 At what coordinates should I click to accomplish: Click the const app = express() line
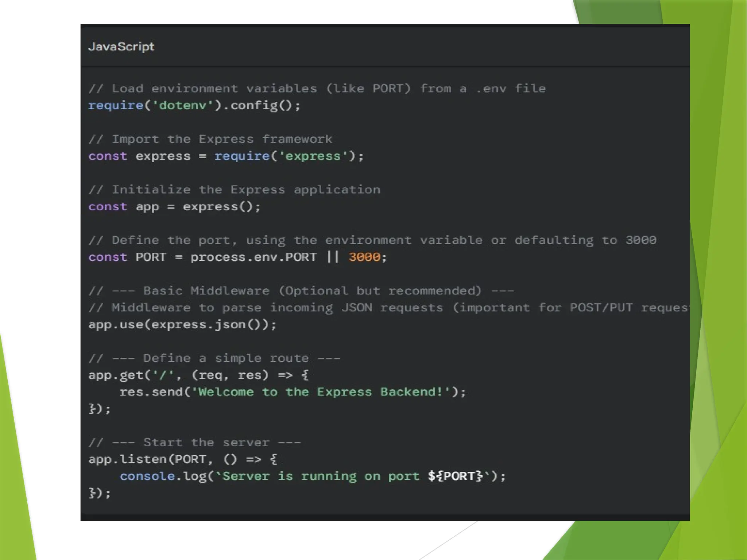pyautogui.click(x=174, y=207)
